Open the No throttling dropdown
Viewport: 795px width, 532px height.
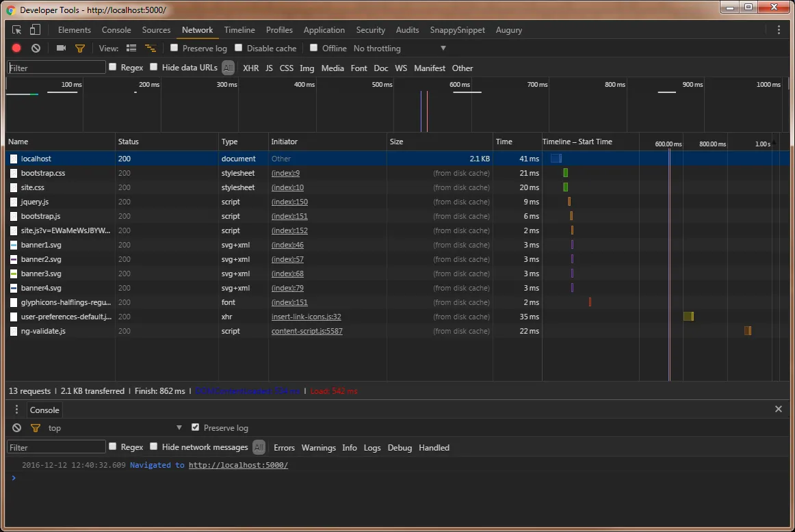400,49
